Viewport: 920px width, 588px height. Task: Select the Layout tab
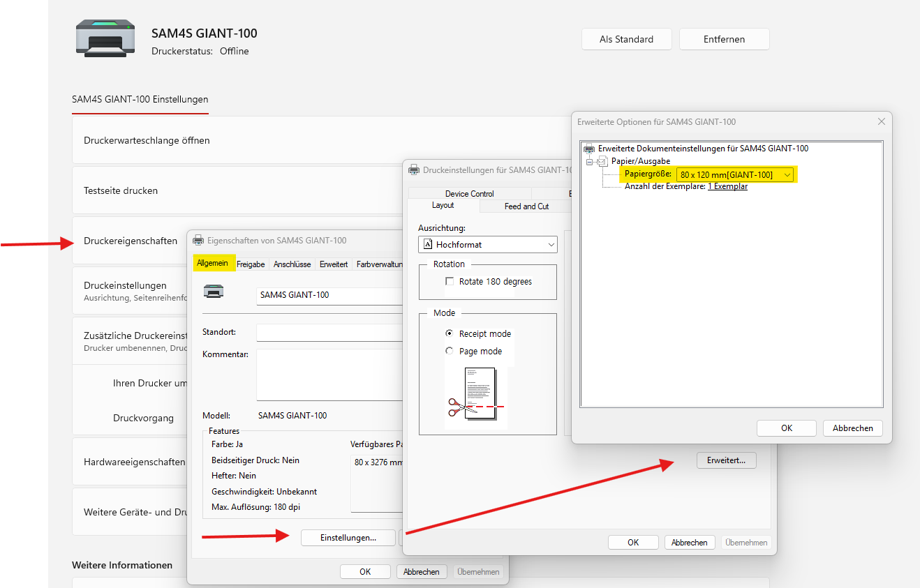point(443,206)
